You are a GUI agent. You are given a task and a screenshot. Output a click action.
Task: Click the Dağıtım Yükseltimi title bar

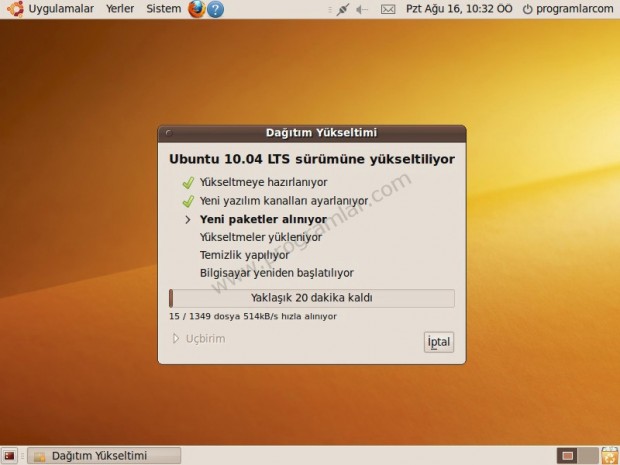(x=312, y=133)
